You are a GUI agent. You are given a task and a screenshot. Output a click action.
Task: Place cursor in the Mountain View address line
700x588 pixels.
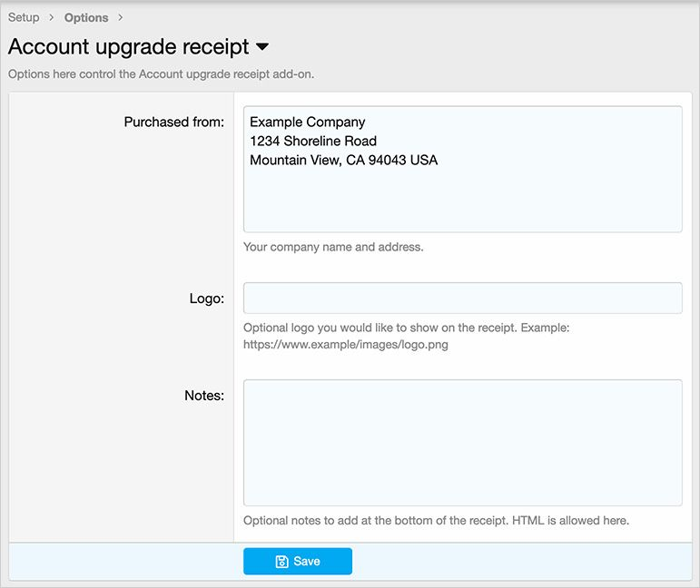[343, 160]
